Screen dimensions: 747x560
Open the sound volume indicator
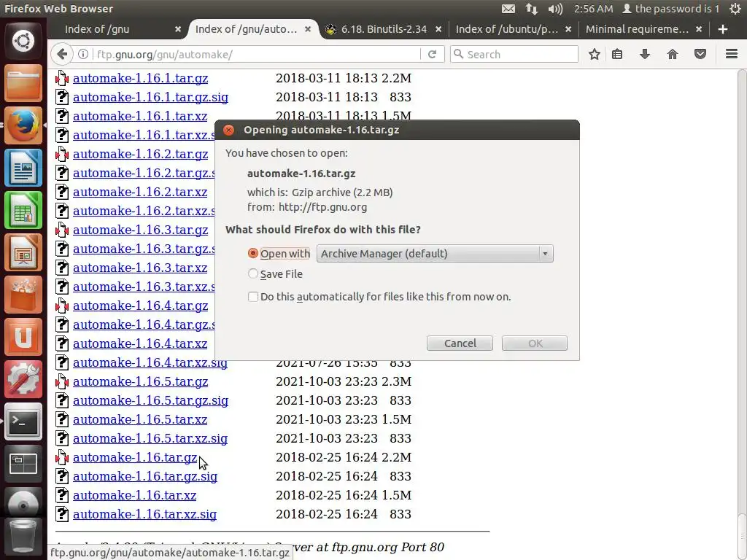pos(555,9)
